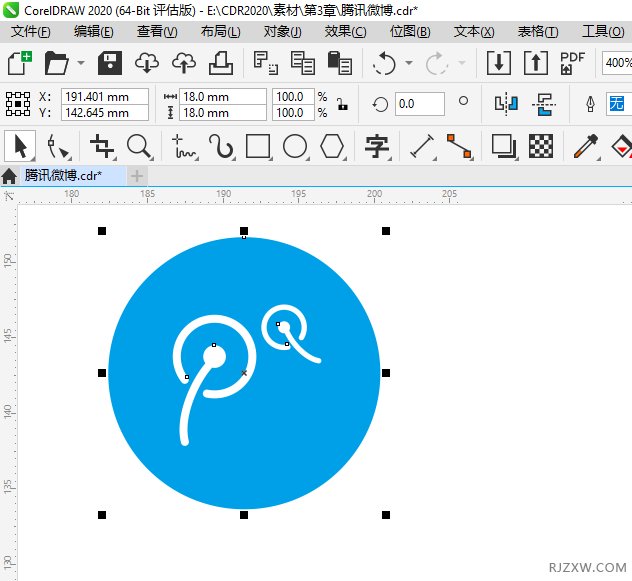Save document floppy disk icon
This screenshot has height=581, width=632.
point(110,63)
